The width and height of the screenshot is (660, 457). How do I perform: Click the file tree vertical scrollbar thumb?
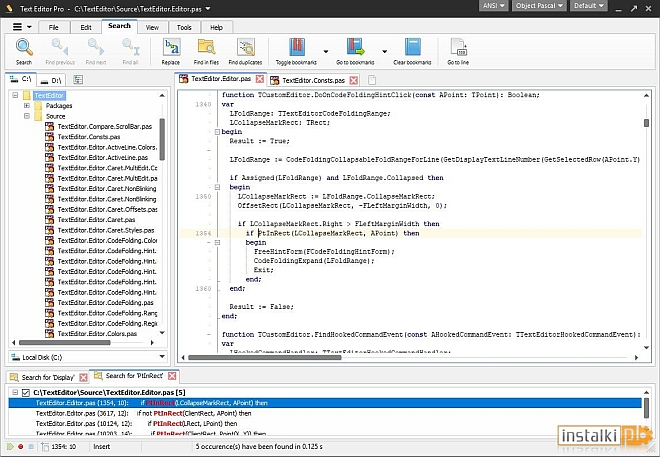coord(162,139)
